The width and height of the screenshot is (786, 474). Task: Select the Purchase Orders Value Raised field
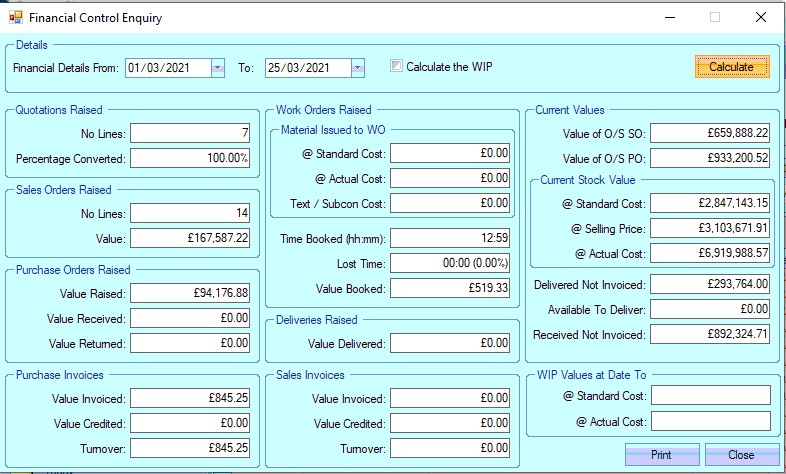point(191,293)
